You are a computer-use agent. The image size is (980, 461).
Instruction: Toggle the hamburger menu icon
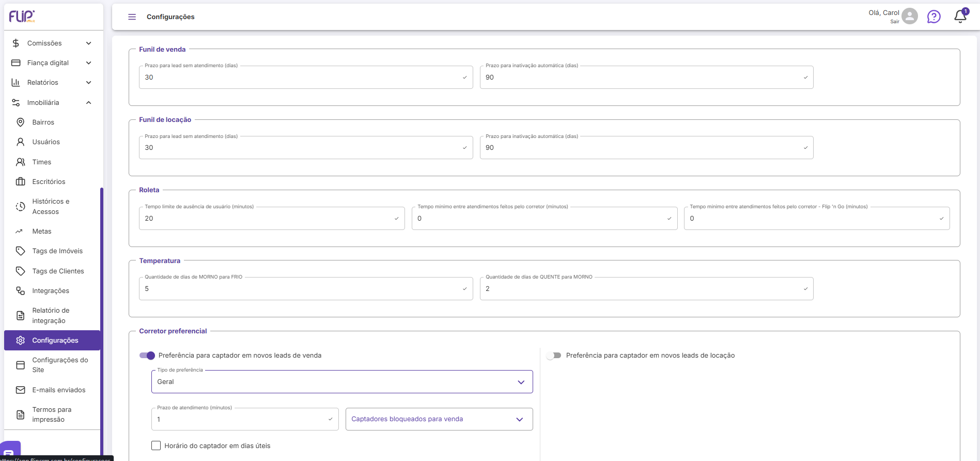132,17
